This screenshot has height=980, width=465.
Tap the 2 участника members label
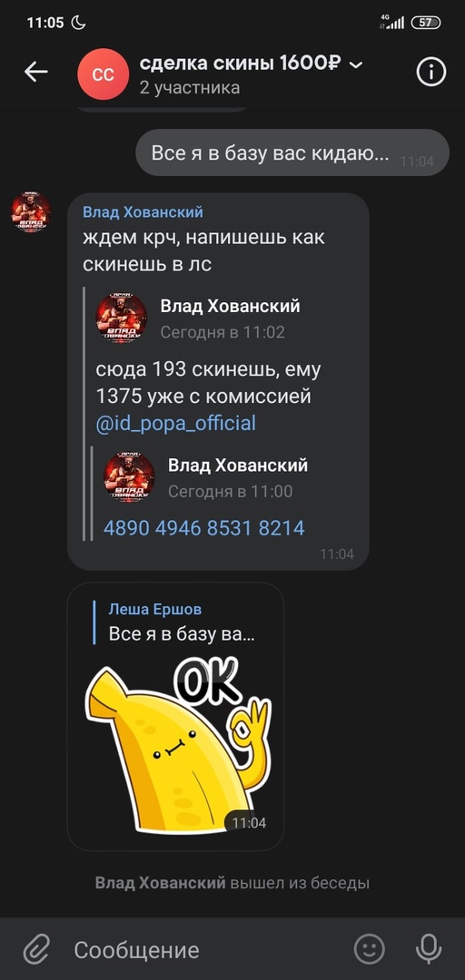click(x=190, y=88)
